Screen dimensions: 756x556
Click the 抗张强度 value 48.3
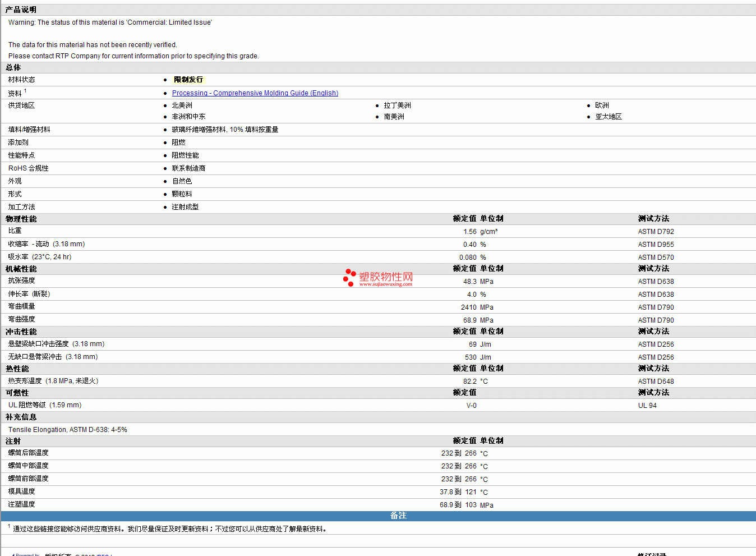[x=469, y=282]
